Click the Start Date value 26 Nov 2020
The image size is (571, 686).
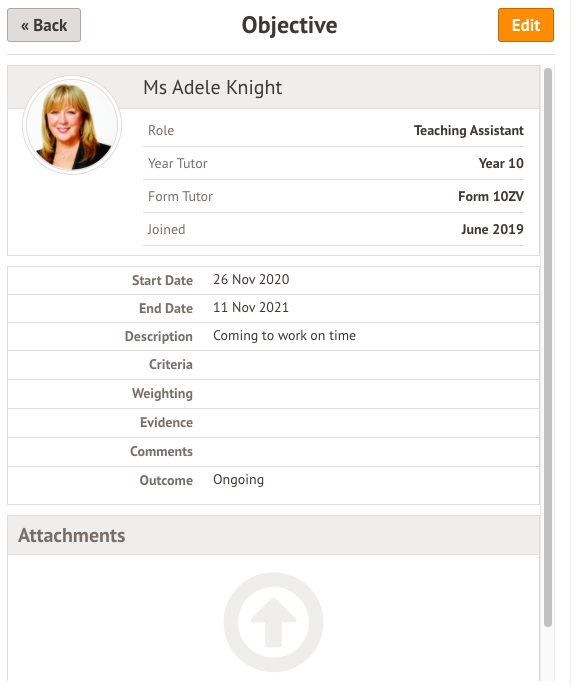(251, 280)
